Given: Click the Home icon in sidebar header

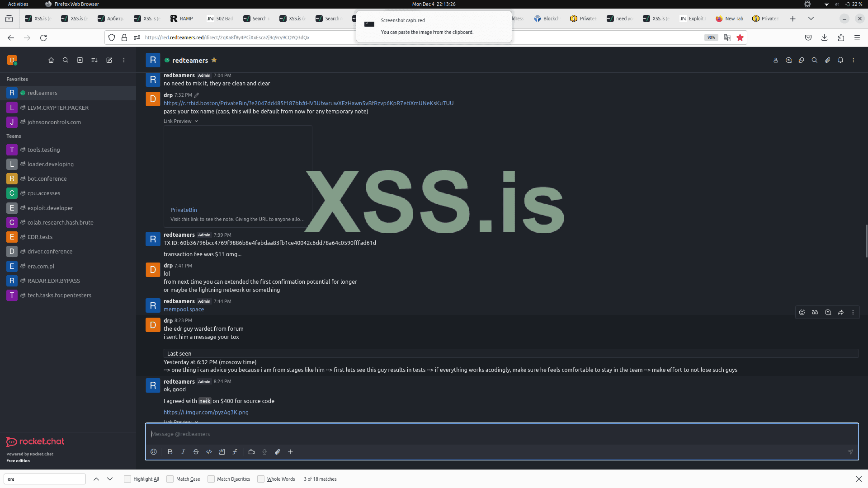Looking at the screenshot, I should coord(51,60).
